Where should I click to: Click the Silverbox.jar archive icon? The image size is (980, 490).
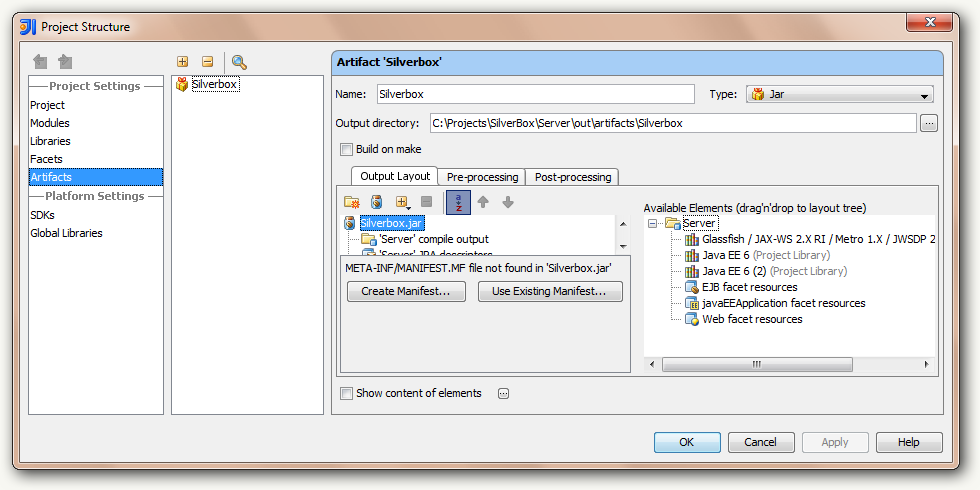point(350,223)
